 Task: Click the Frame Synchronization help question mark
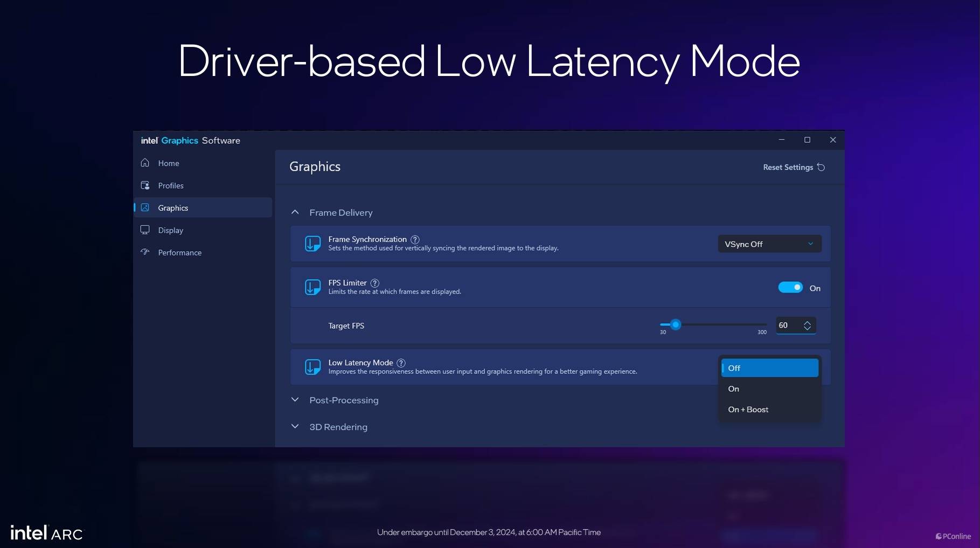[x=415, y=240]
